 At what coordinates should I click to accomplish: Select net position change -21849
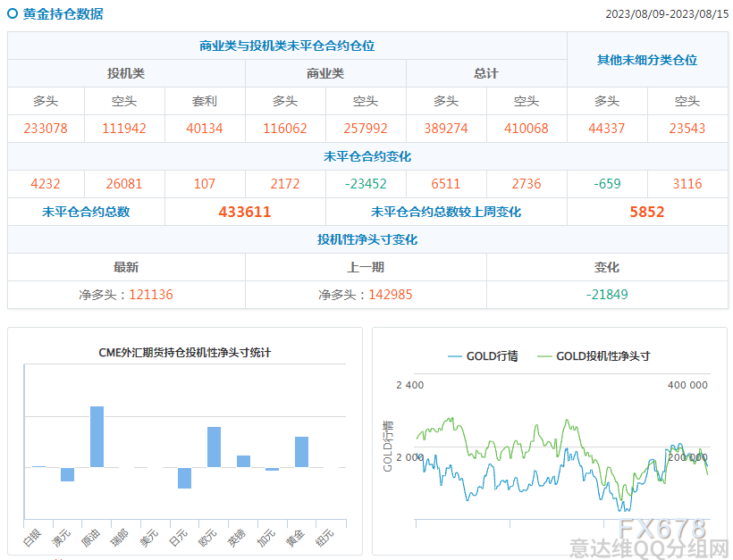pyautogui.click(x=607, y=295)
